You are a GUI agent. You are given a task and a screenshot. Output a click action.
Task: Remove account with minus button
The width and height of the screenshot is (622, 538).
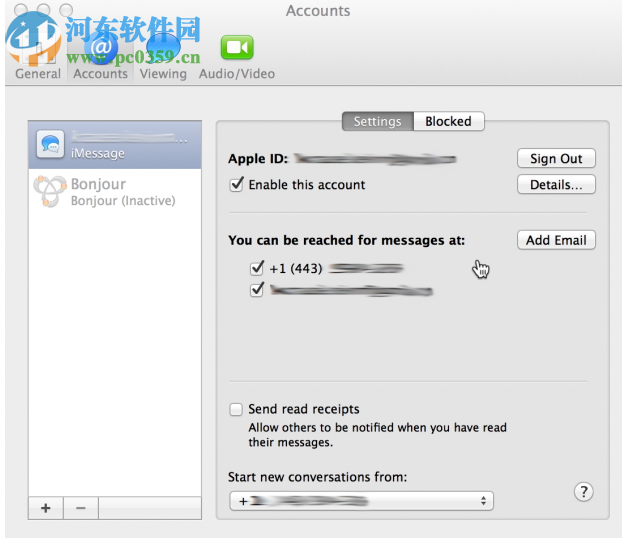click(81, 508)
